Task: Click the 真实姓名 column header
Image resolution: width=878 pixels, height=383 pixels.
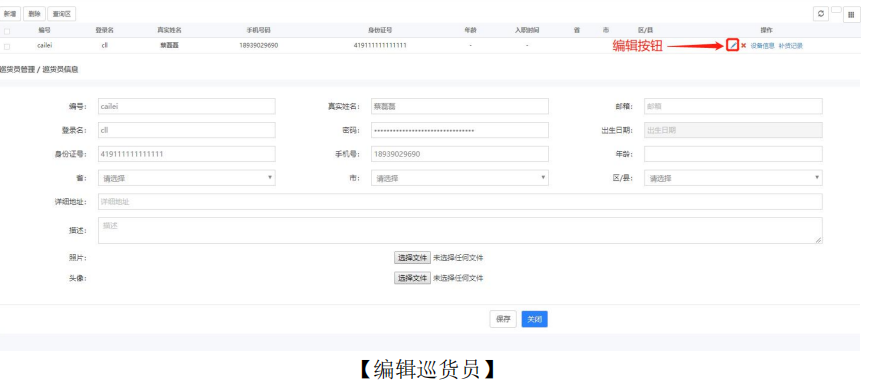Action: (x=169, y=30)
